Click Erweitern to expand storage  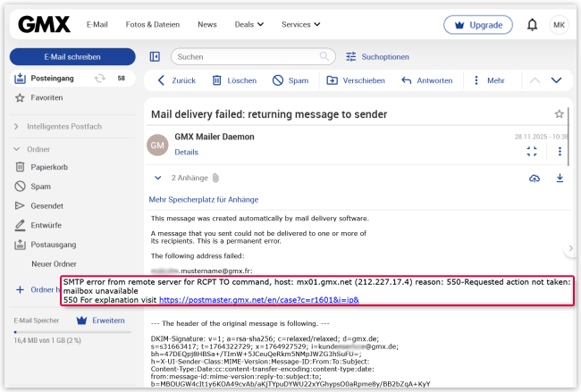point(100,321)
